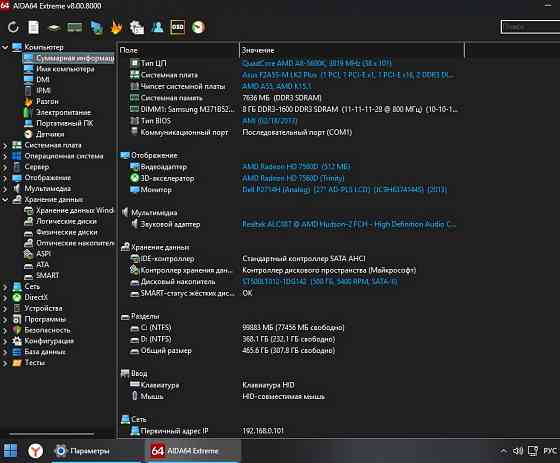Screen dimensions: 560x463
Task: Open Электропитание tree item
Action: click(63, 112)
